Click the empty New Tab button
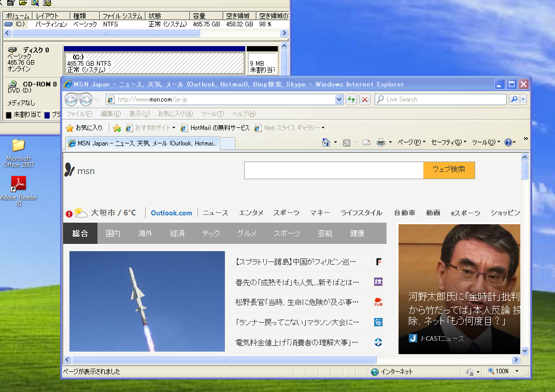This screenshot has height=392, width=555. tap(227, 143)
